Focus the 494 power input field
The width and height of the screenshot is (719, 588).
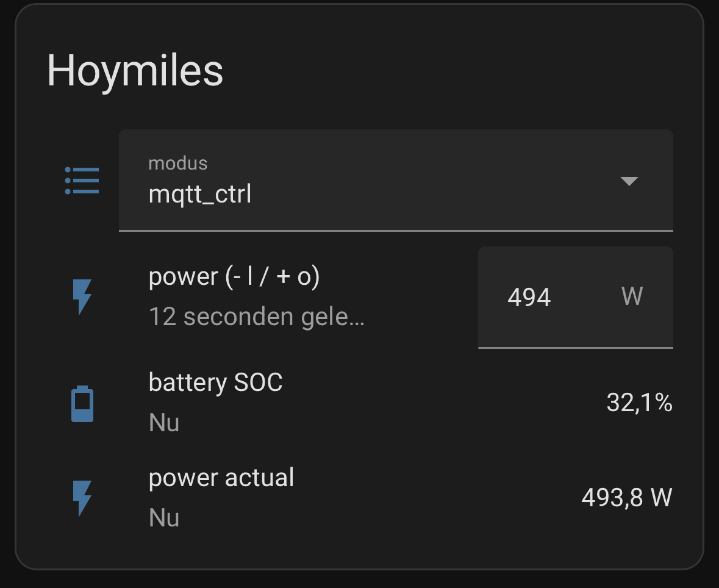tap(529, 298)
